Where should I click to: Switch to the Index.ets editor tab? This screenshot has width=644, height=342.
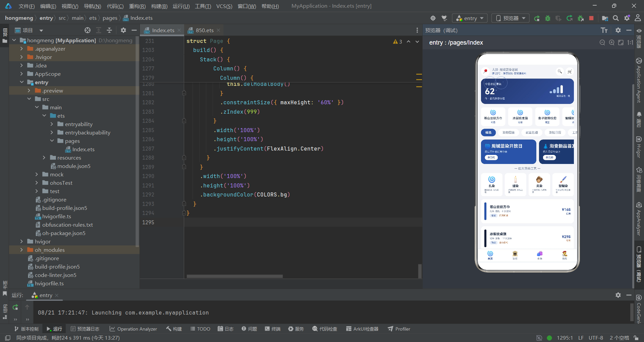pos(163,31)
